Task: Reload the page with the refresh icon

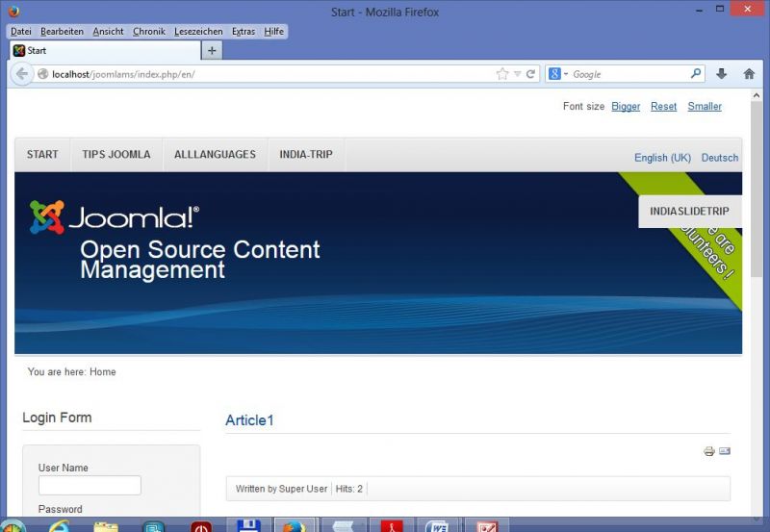Action: coord(530,74)
